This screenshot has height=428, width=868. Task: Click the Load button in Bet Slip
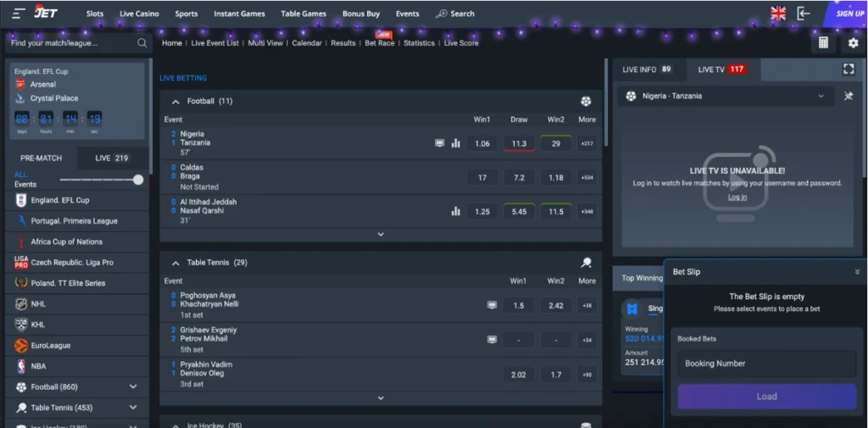[x=766, y=397]
